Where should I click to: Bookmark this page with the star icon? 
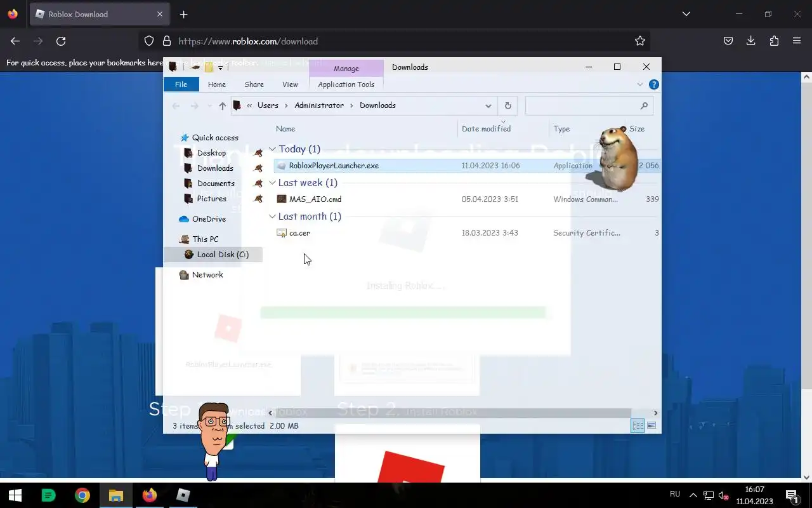click(x=640, y=41)
